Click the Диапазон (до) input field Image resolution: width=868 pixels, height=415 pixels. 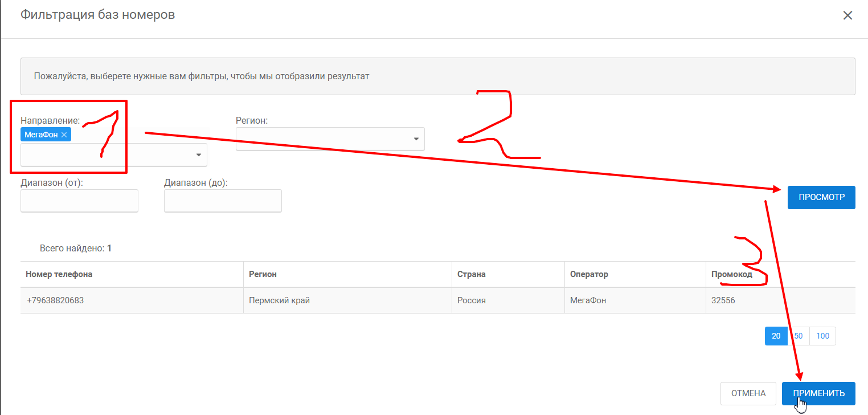point(223,201)
